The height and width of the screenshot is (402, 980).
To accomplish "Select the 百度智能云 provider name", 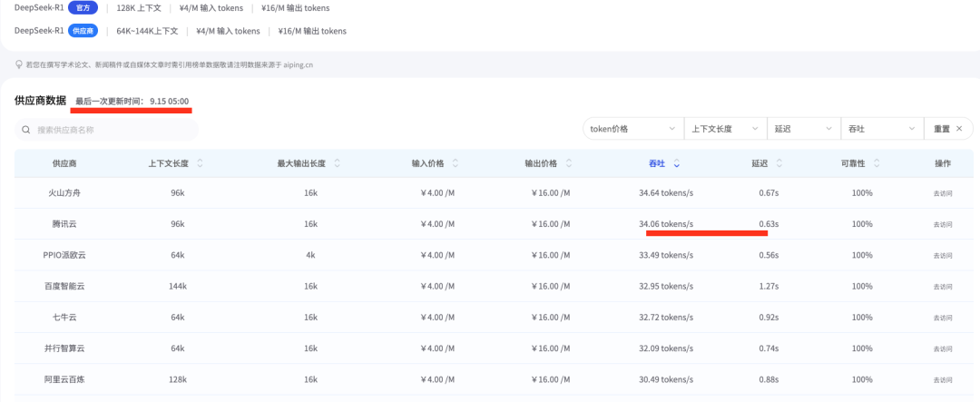I will (x=65, y=286).
